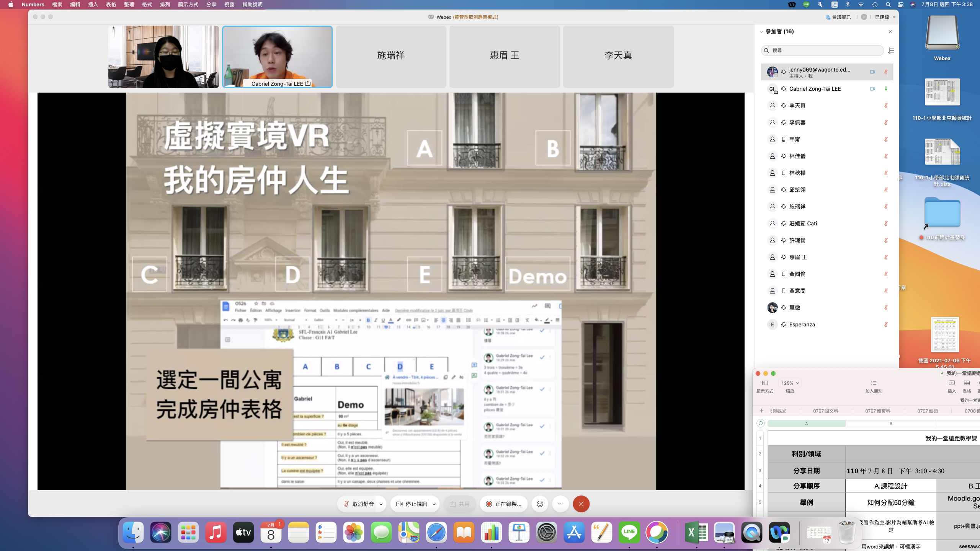Switch to the 0707體育科 sheet tab
Screen dimensions: 980x551
(877, 411)
